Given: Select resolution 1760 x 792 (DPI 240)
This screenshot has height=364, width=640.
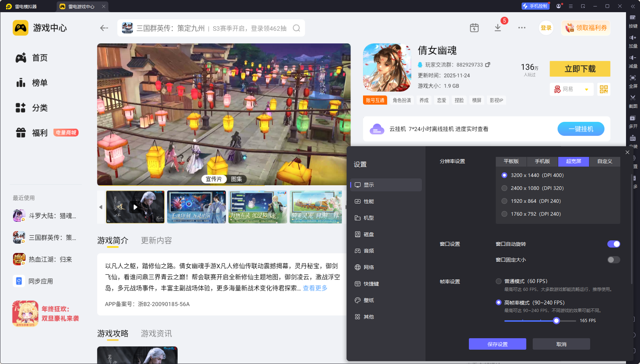Looking at the screenshot, I should click(x=504, y=214).
